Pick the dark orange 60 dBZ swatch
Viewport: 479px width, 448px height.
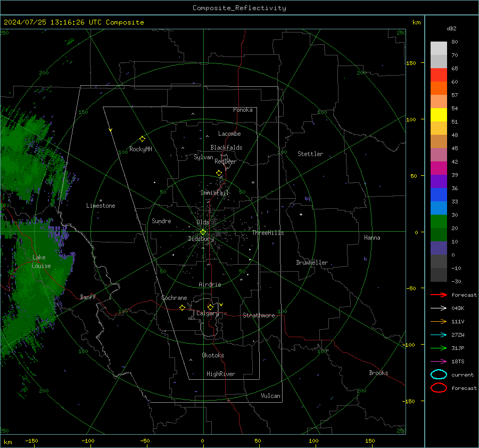[439, 88]
